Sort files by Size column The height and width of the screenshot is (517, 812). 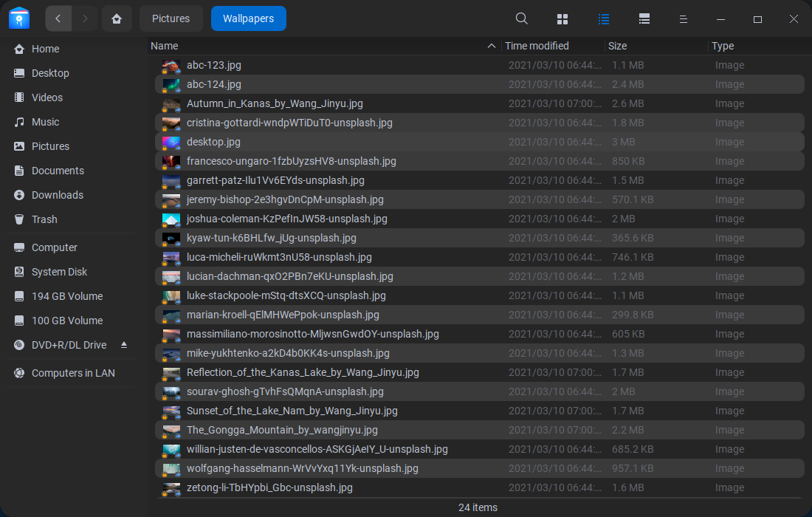tap(616, 46)
